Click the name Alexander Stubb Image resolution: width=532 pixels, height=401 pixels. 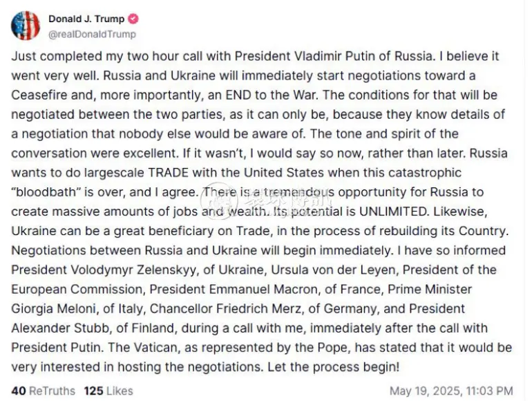tap(60, 328)
